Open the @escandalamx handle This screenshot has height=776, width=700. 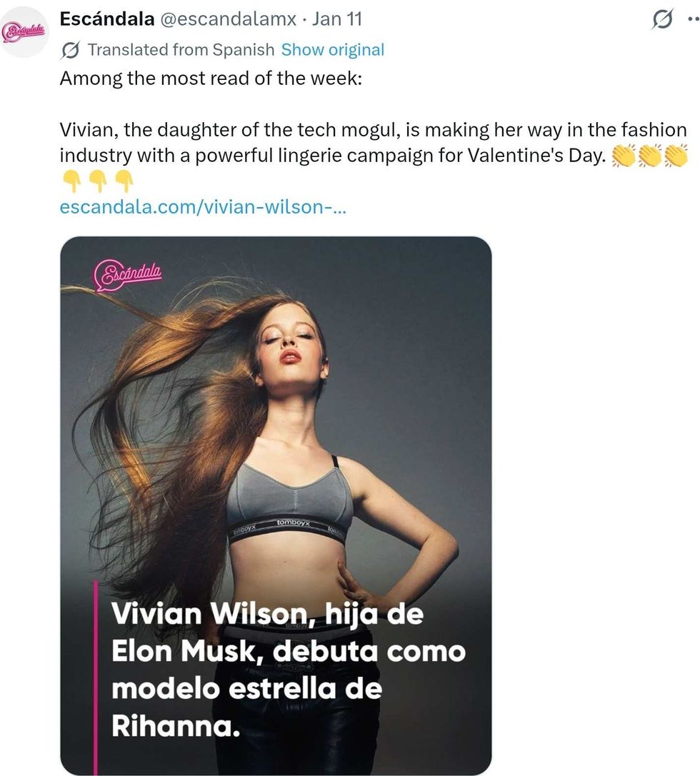(228, 19)
